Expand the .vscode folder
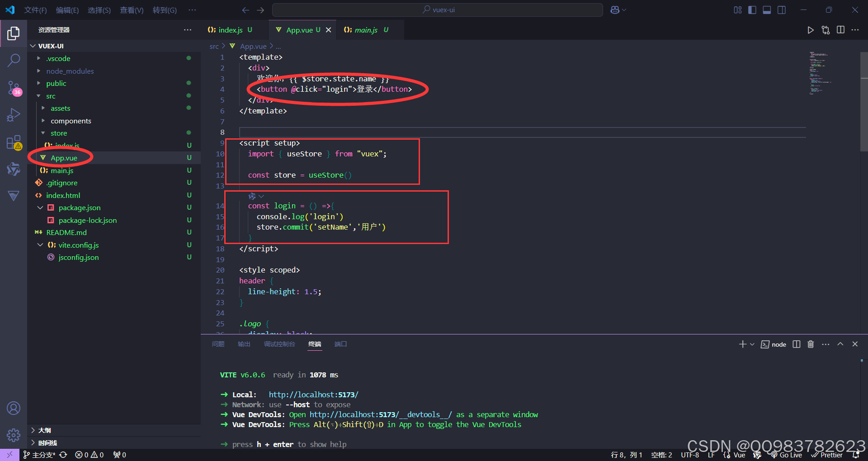The width and height of the screenshot is (868, 461). [114, 59]
